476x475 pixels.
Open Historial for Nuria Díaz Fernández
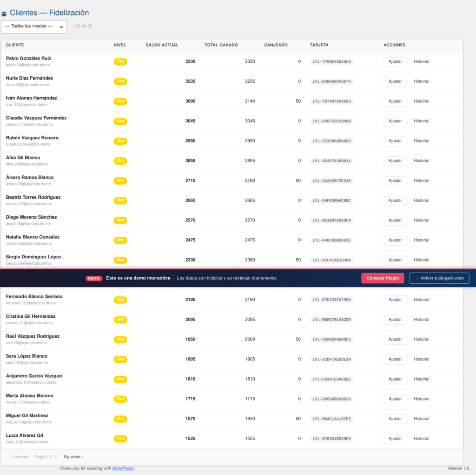(x=421, y=81)
